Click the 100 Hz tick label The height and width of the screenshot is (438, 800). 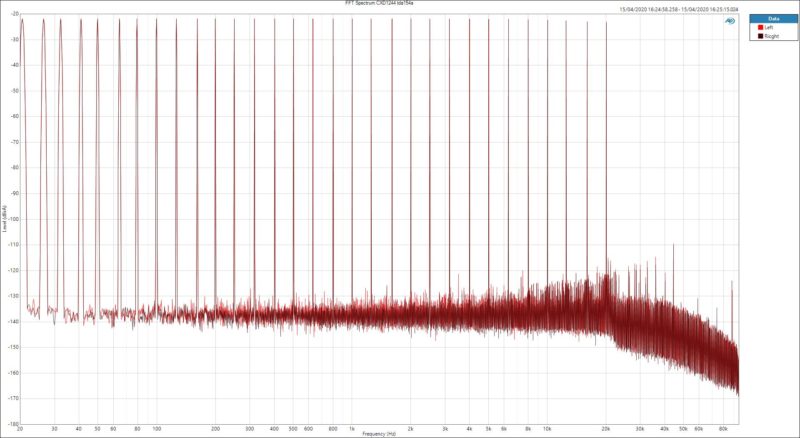point(157,428)
